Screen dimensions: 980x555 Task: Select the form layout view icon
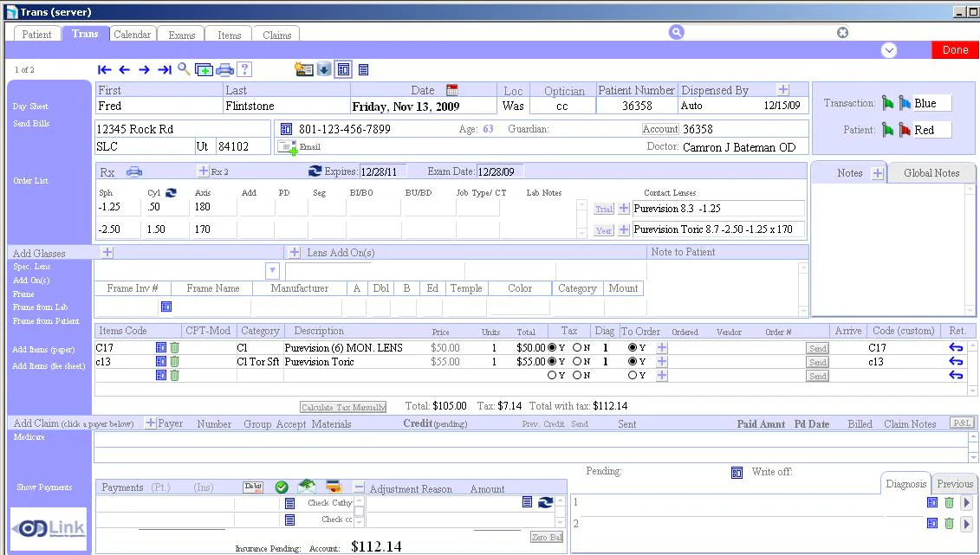click(344, 69)
